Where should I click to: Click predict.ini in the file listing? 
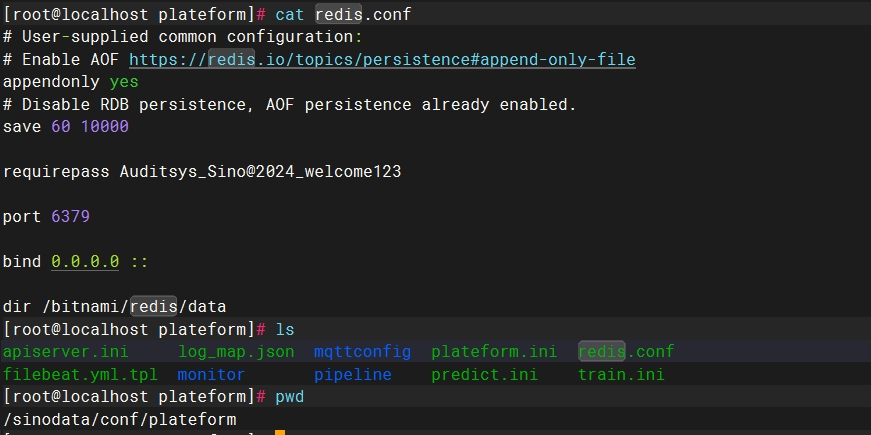coord(484,374)
